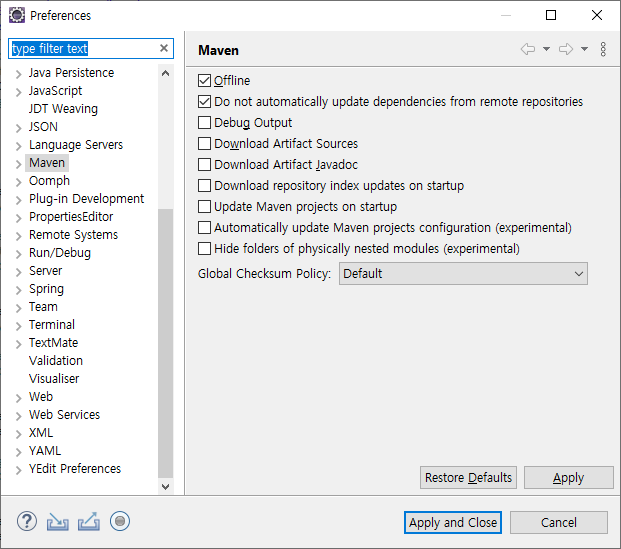Expand the Maven tree node
Image resolution: width=621 pixels, height=549 pixels.
coord(18,164)
